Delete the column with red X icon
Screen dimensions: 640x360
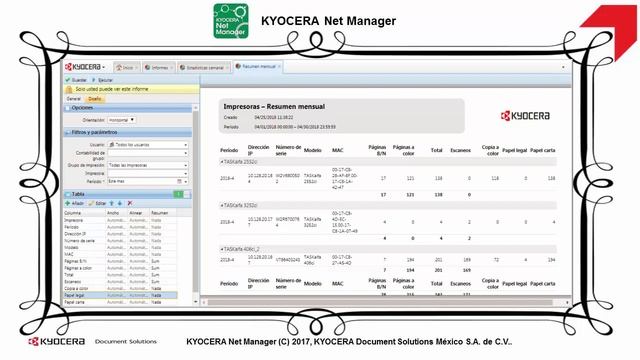click(130, 203)
